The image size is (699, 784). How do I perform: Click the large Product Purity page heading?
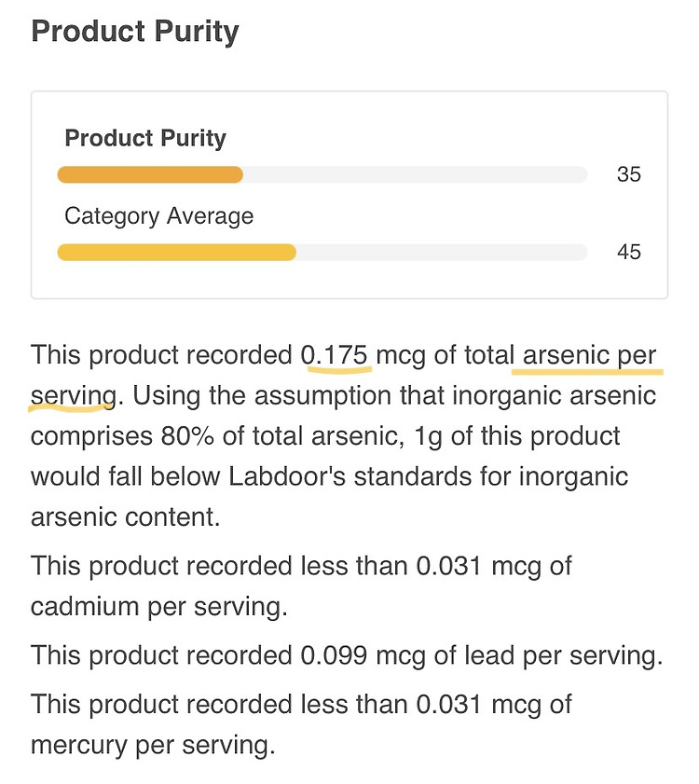tap(135, 32)
